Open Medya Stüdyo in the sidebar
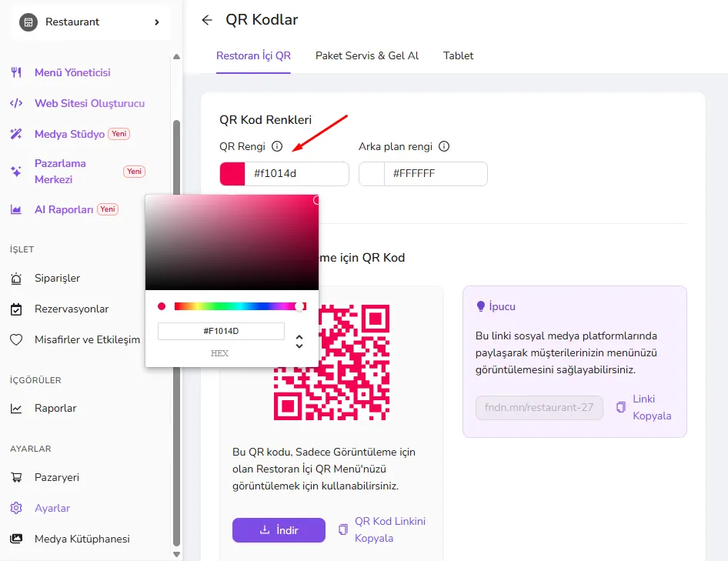Screen dimensions: 728x561 [69, 134]
